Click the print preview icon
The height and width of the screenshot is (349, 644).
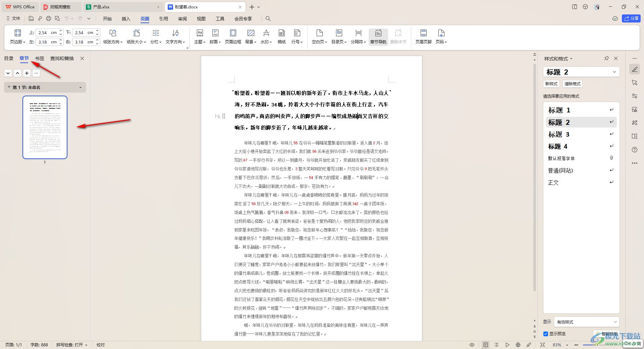(57, 19)
